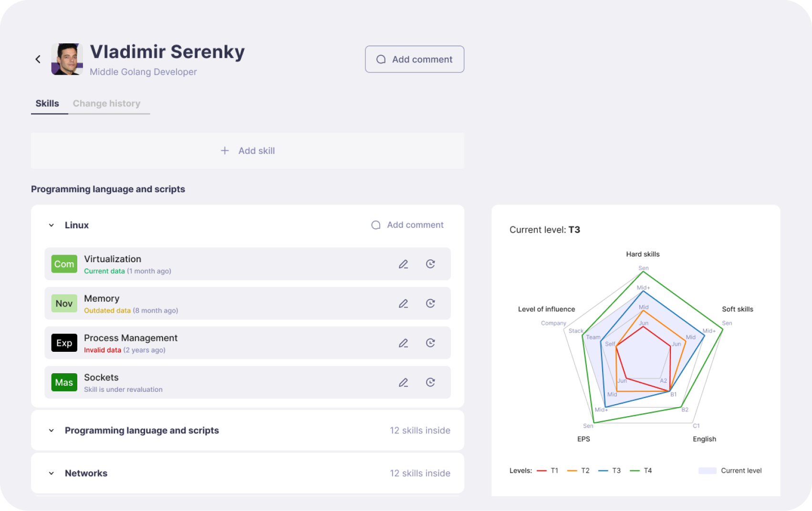The image size is (812, 511).
Task: Add comment to the Linux group
Action: point(407,225)
